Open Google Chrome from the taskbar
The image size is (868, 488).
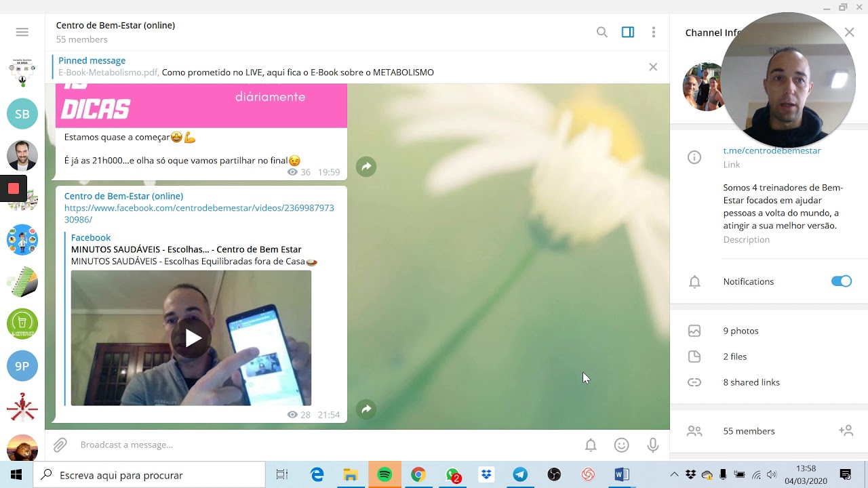[x=418, y=475]
